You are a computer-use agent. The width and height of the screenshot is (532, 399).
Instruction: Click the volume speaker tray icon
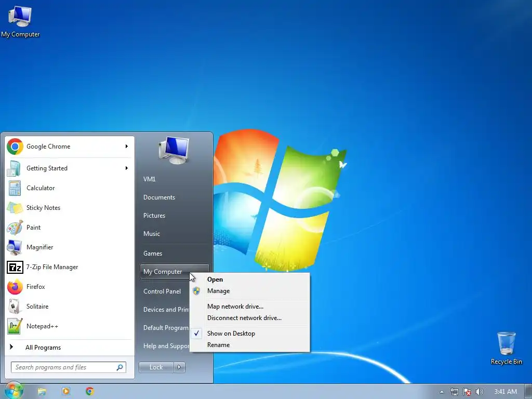(x=480, y=392)
